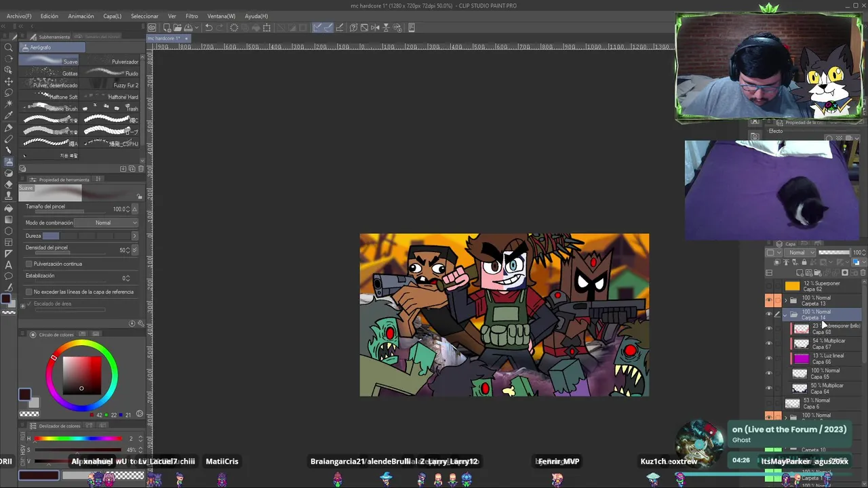This screenshot has height=488, width=868.
Task: Click the Clear layer spinner icon
Action: coord(234,28)
